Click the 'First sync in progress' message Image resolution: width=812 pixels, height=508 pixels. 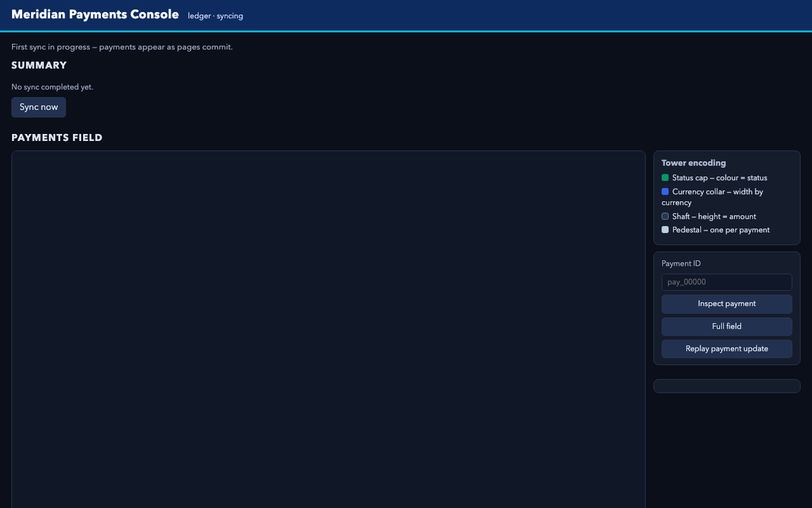(x=122, y=47)
